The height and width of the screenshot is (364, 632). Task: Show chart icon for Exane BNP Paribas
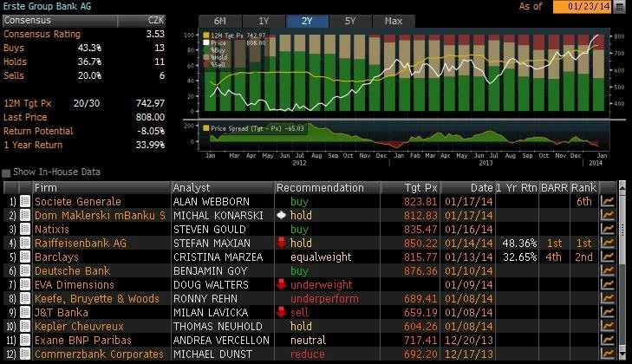(608, 341)
